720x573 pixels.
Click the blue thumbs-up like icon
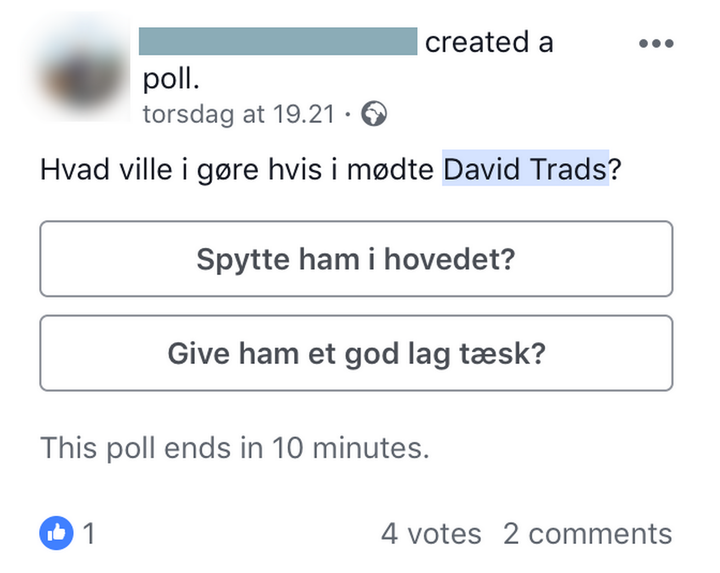coord(56,533)
